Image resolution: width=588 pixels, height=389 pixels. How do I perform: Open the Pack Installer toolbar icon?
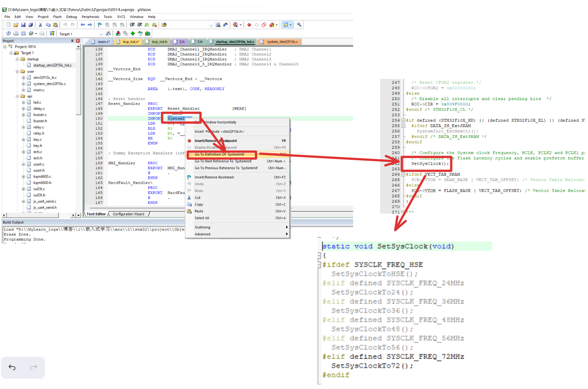tap(148, 34)
